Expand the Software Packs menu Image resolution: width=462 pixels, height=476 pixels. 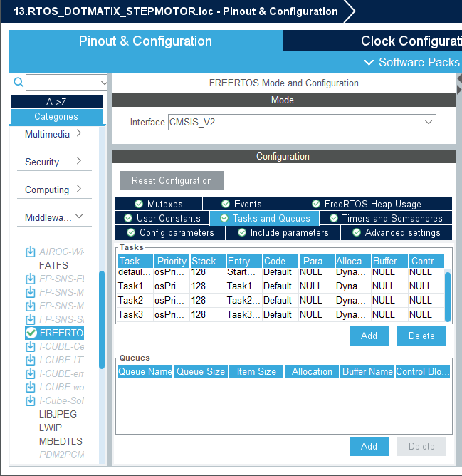tap(412, 62)
